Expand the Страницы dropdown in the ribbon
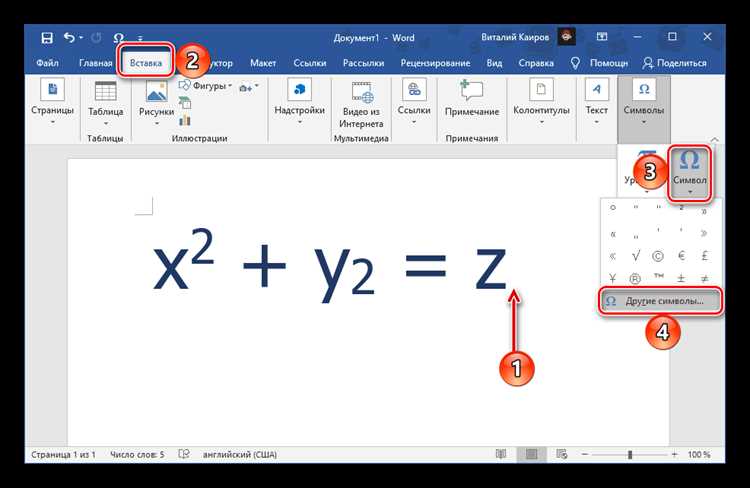Screen dimensions: 750x488 click(x=53, y=103)
